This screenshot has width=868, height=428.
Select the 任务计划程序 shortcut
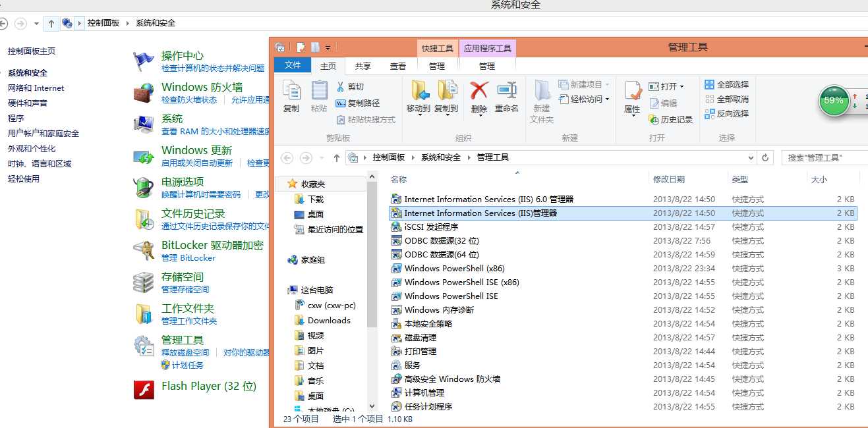coord(622,407)
